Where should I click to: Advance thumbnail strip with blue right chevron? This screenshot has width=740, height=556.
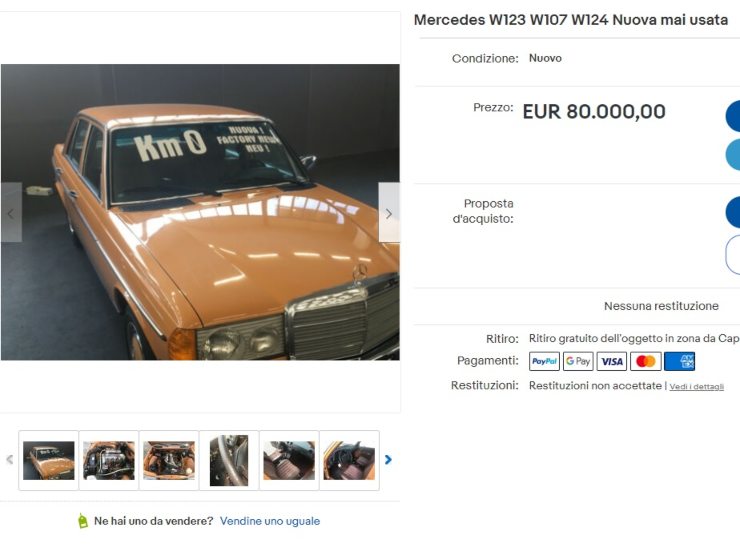point(388,460)
